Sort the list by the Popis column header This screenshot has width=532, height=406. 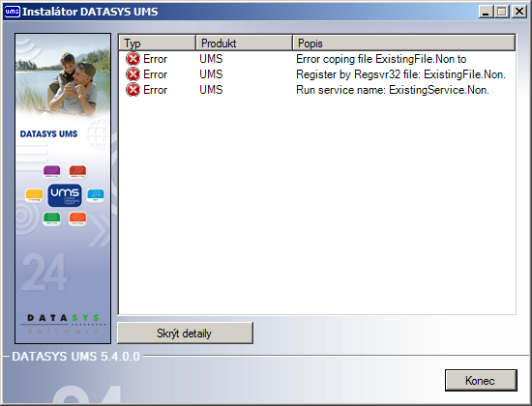403,43
